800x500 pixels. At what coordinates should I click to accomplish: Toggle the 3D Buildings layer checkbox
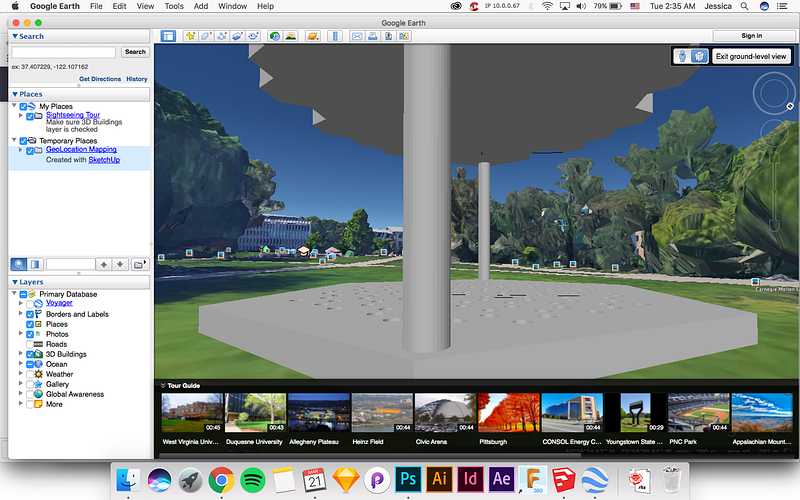coord(30,354)
